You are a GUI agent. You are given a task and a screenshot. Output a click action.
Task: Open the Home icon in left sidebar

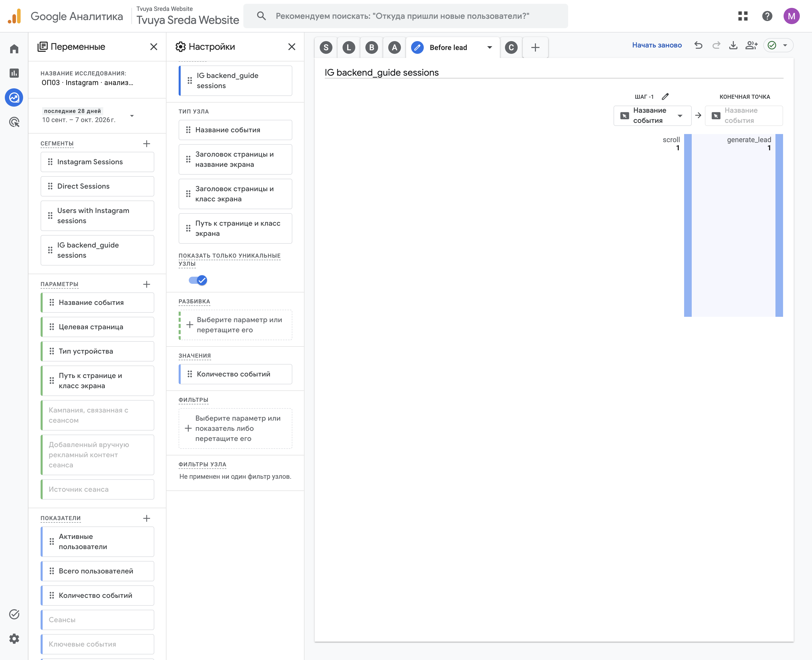pos(14,49)
